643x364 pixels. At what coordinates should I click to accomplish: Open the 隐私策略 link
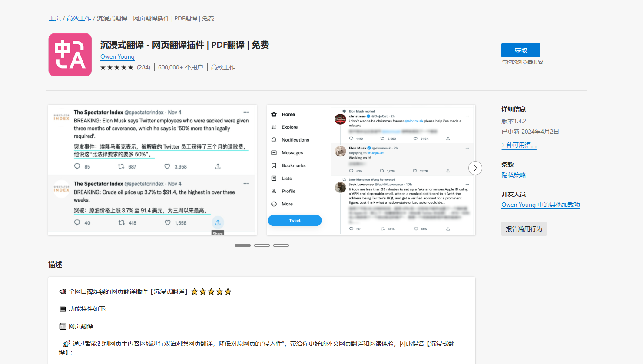click(x=514, y=175)
